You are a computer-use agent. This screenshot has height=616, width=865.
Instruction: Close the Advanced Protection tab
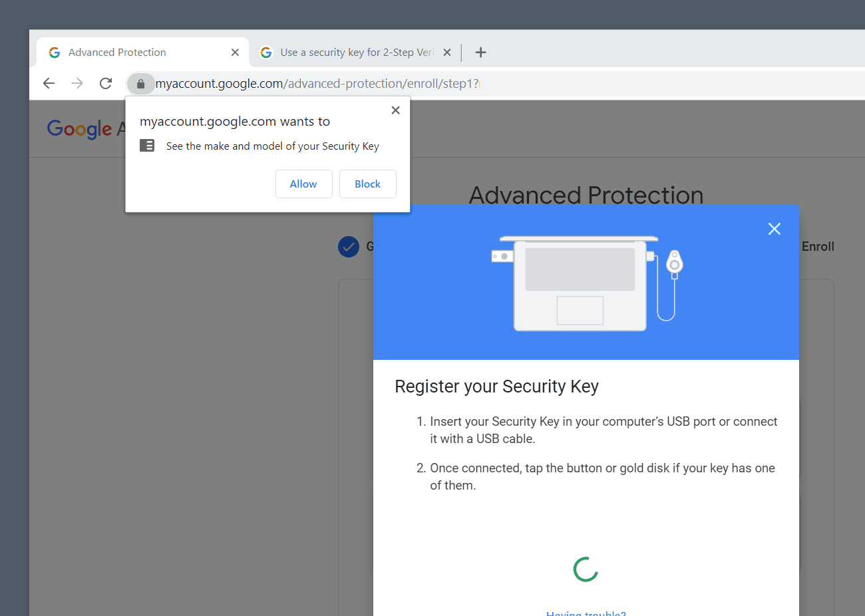coord(235,53)
